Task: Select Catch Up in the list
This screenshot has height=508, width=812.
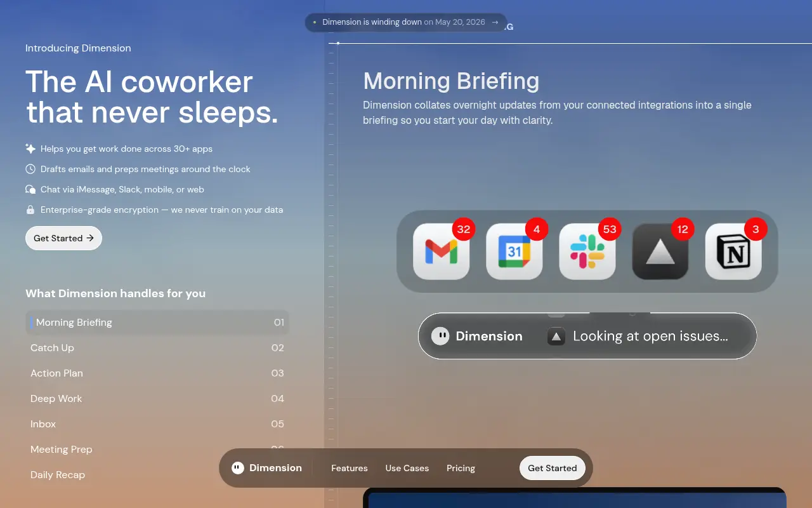Action: point(157,348)
